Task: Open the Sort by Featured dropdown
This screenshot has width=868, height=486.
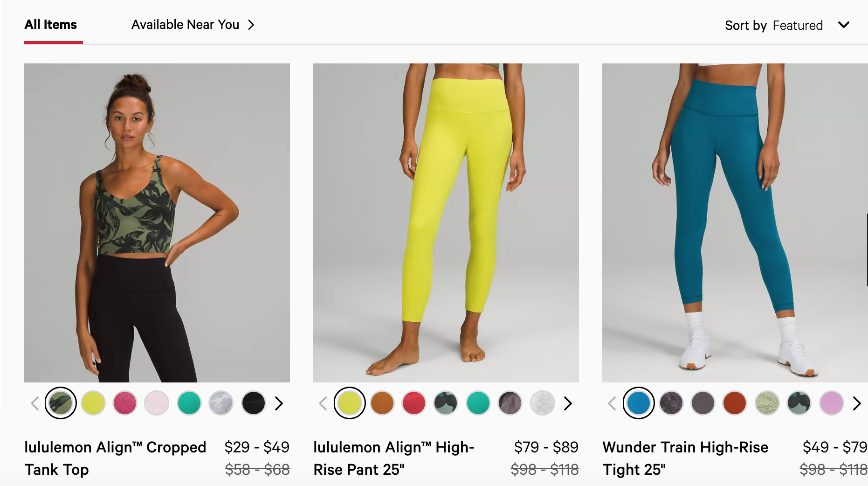Action: point(787,25)
